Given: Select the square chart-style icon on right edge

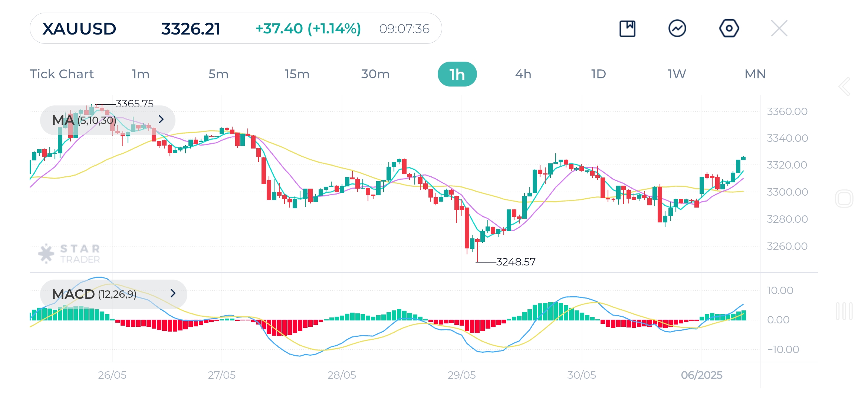Looking at the screenshot, I should 845,198.
